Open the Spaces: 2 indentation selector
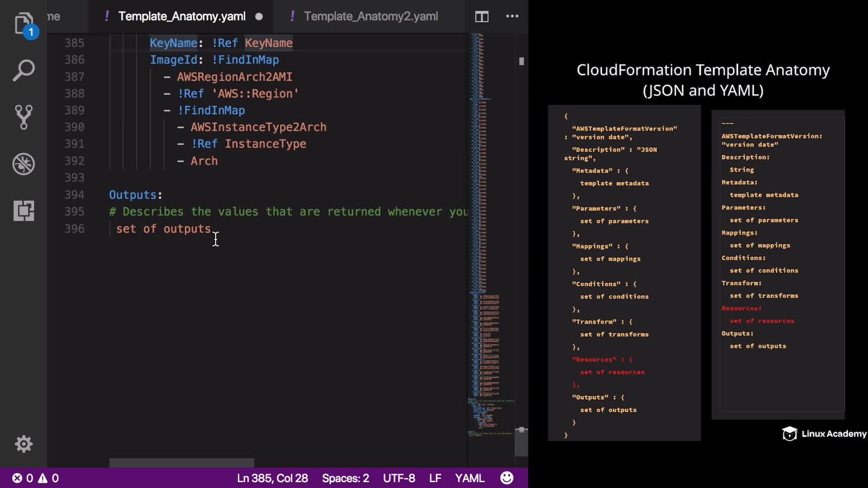868x488 pixels. pyautogui.click(x=345, y=478)
